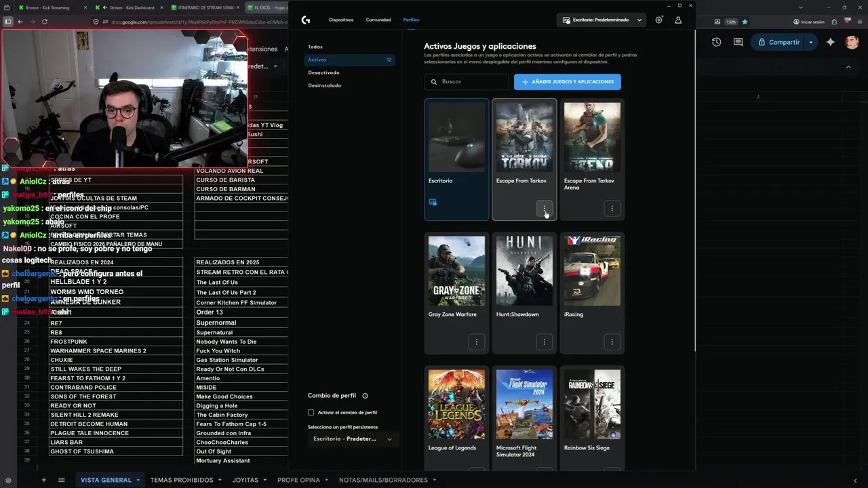Click settings gear at bottom-left of Sheets
Viewport: 868px width, 488px height.
pyautogui.click(x=8, y=481)
